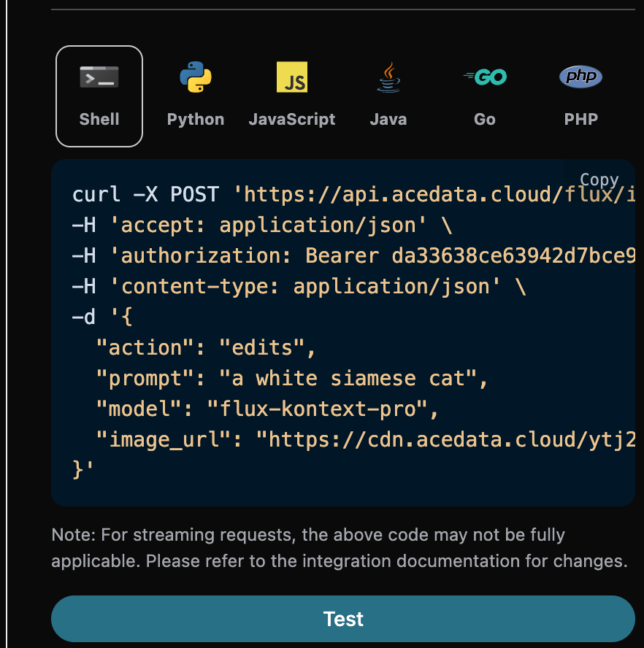Image resolution: width=644 pixels, height=648 pixels.
Task: Select the Go language icon
Action: [x=484, y=76]
